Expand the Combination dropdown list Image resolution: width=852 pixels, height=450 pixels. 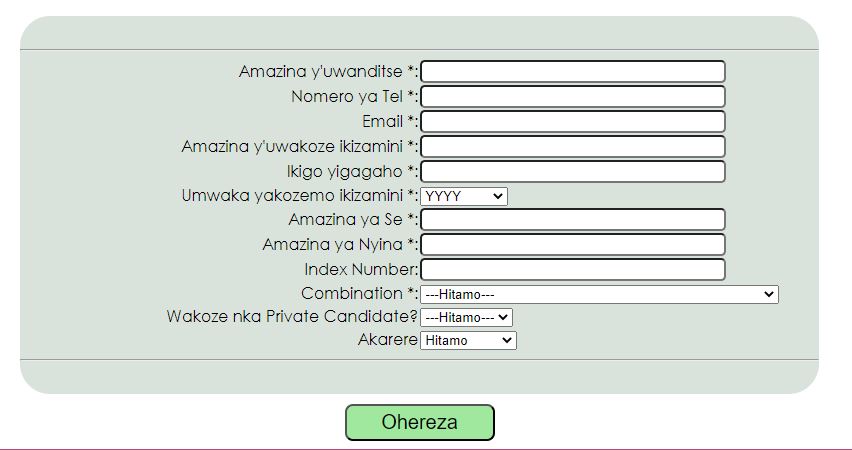pyautogui.click(x=599, y=294)
